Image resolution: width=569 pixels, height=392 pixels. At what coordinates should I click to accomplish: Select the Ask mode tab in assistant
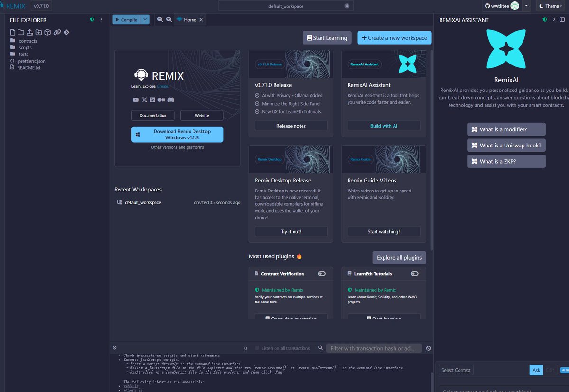(536, 370)
